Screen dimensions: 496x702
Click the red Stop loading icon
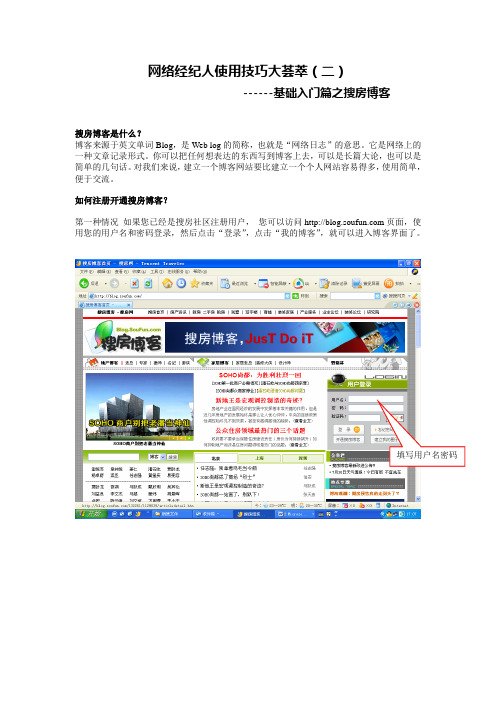(134, 283)
